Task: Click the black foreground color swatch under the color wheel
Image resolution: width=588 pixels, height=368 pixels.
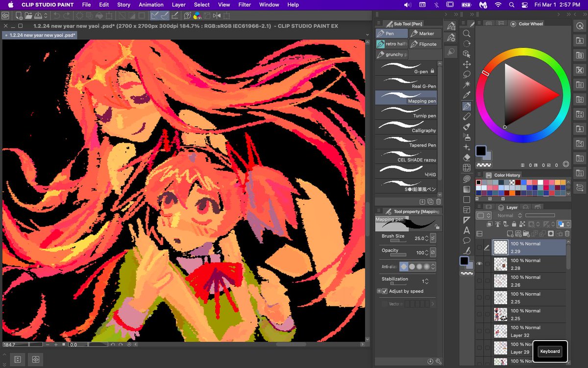Action: [x=481, y=151]
